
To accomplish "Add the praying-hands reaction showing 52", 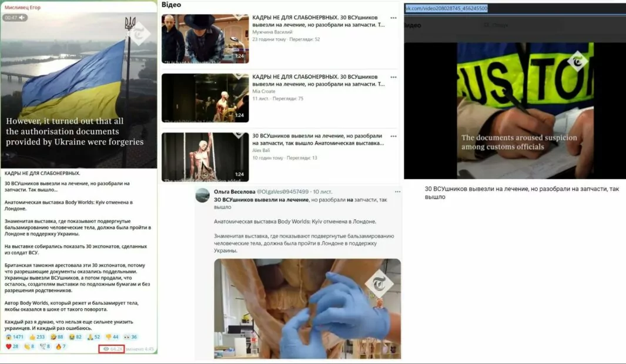I will click(x=94, y=337).
